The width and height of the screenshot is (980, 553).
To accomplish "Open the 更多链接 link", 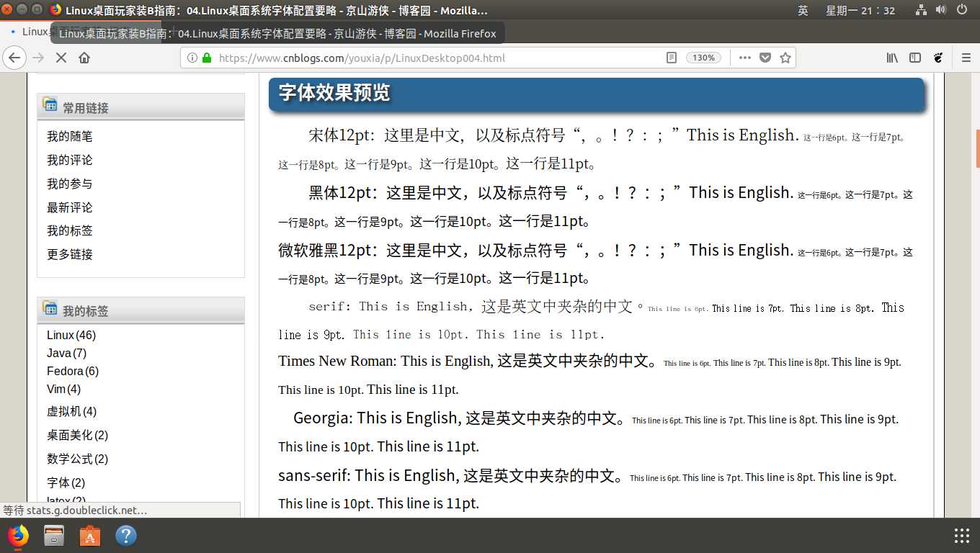I will pos(70,254).
